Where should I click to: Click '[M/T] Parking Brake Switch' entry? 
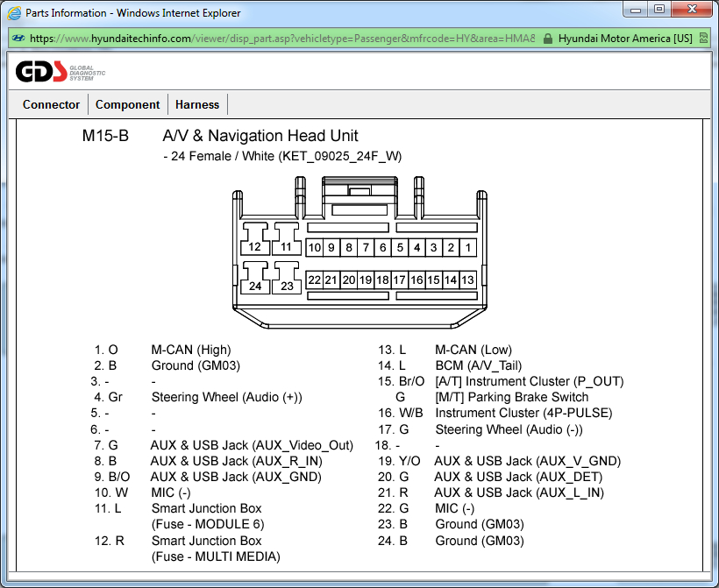[x=512, y=397]
